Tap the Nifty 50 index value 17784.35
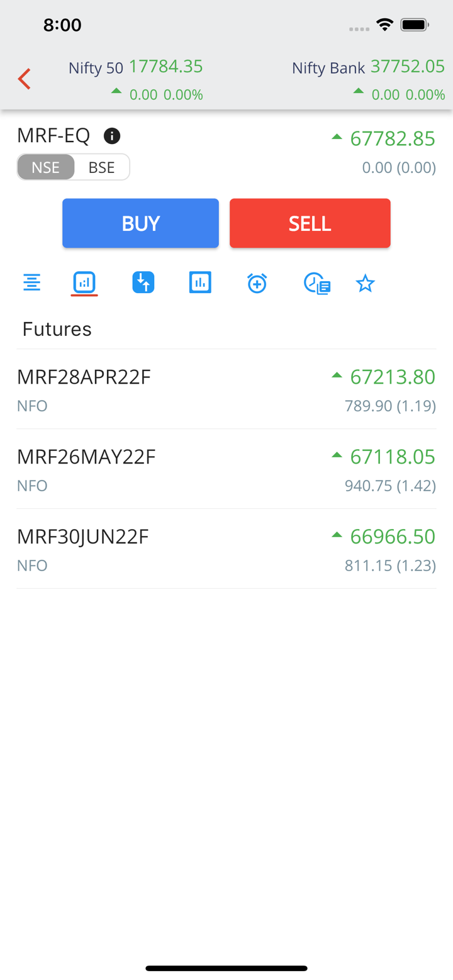The image size is (453, 980). (x=166, y=66)
